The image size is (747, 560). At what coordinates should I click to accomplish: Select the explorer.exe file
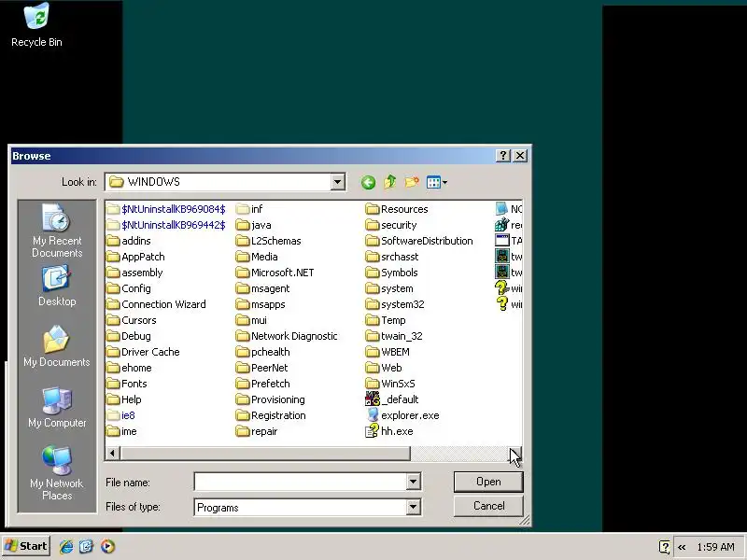pos(402,415)
